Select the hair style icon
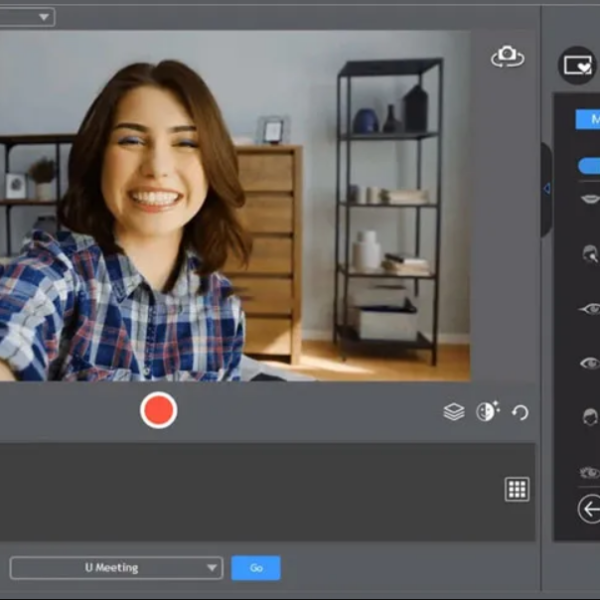This screenshot has height=600, width=600. tap(590, 415)
